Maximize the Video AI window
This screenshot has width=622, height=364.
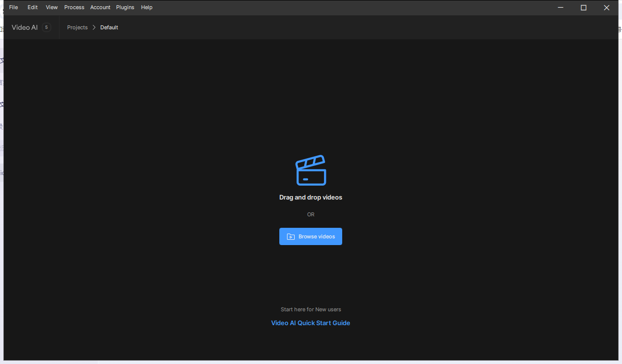pos(583,7)
